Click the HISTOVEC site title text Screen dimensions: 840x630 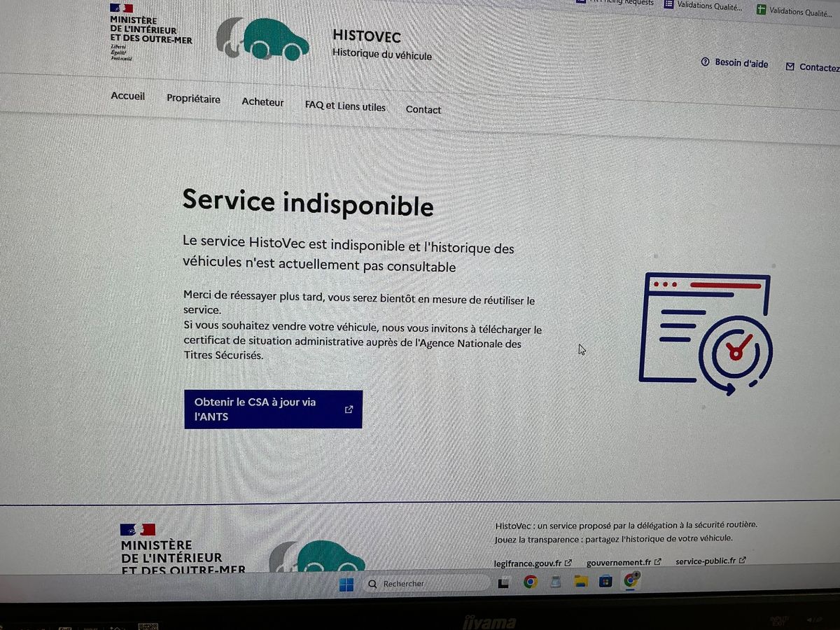(x=367, y=36)
